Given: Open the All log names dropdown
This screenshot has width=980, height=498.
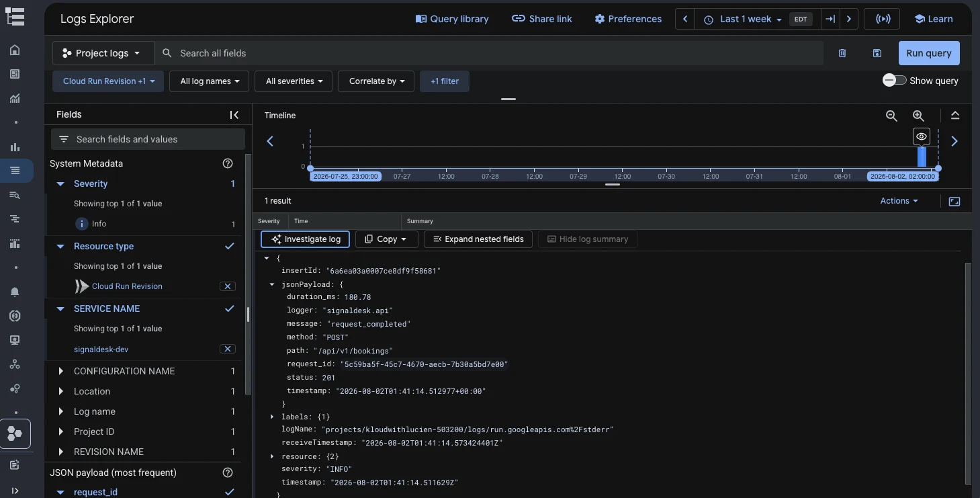Looking at the screenshot, I should tap(210, 81).
